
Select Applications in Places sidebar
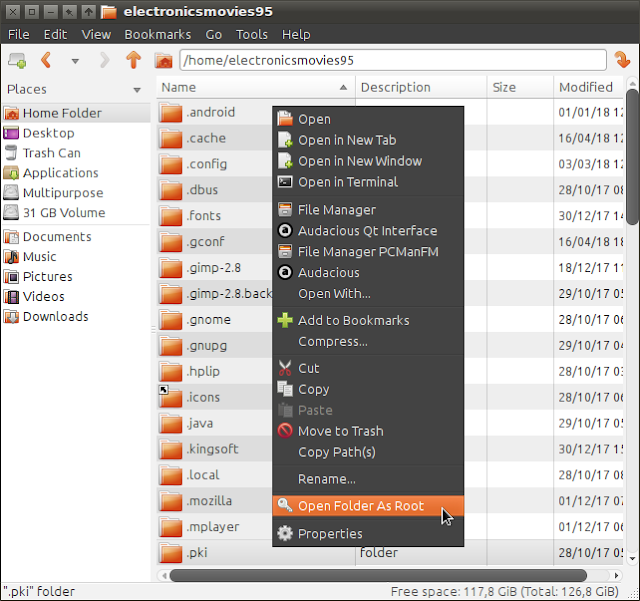[76, 173]
